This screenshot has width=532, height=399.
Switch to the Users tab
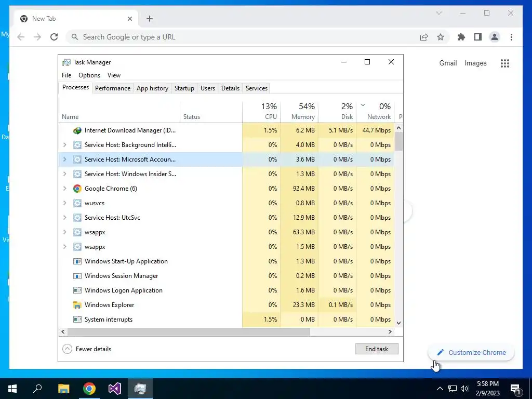[208, 88]
